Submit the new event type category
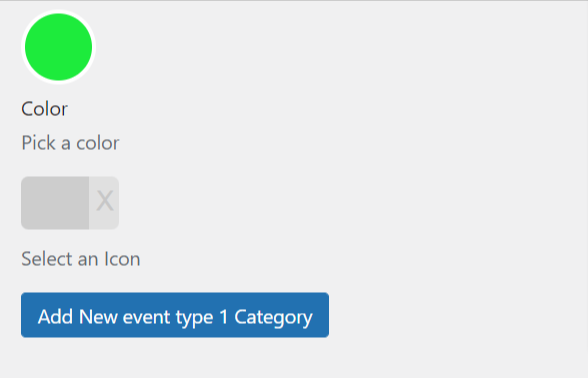 (175, 315)
